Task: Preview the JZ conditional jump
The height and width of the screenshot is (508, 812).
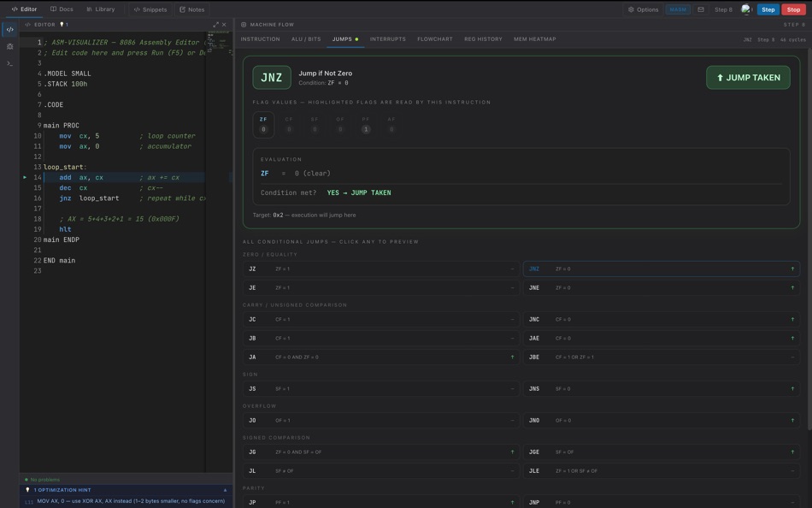Action: (381, 269)
